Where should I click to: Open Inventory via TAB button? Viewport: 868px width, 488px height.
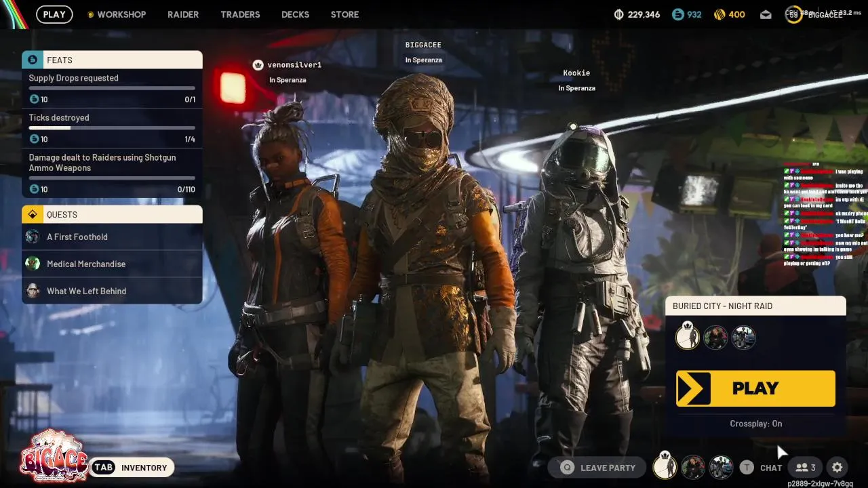[132, 468]
